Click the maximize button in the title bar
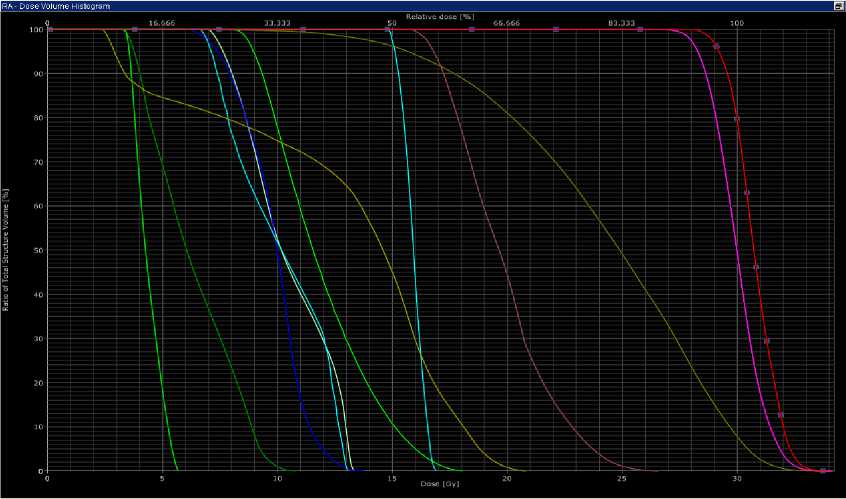The image size is (846, 499). click(x=838, y=5)
